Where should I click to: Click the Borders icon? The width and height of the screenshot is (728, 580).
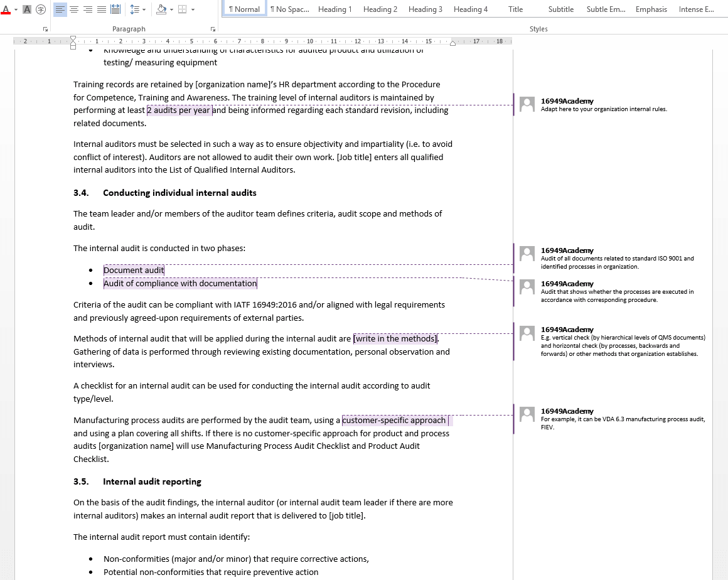[181, 9]
